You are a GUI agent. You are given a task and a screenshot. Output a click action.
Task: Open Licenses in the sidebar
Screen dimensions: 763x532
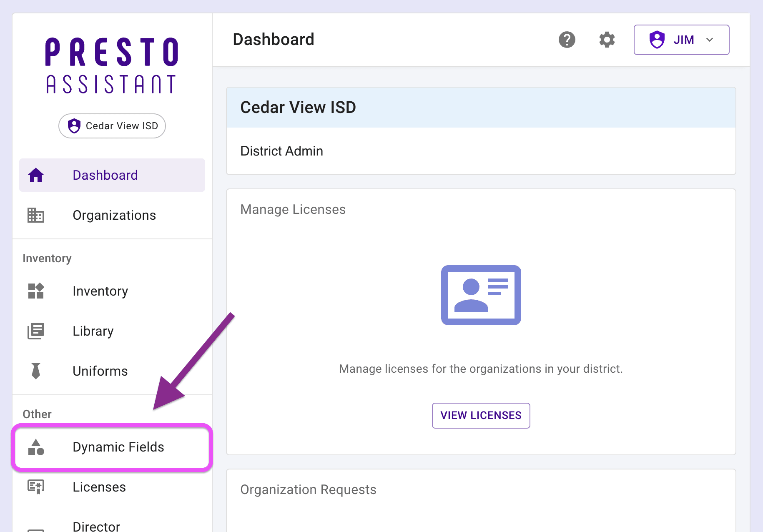(x=112, y=487)
